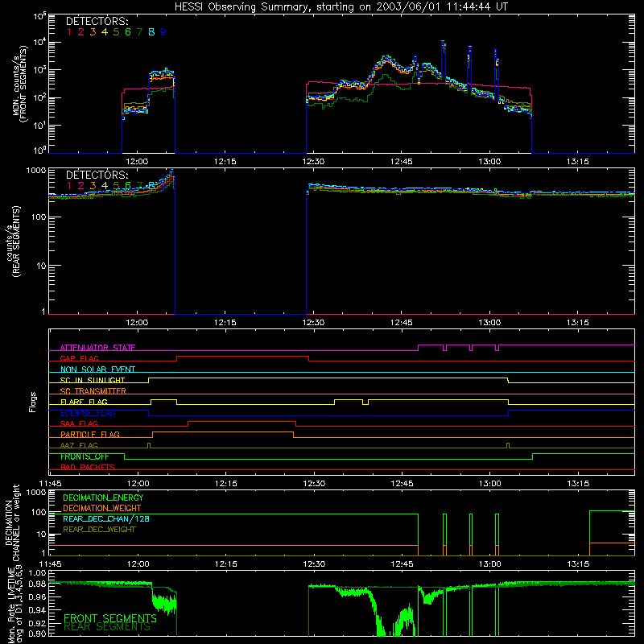Click the SAA_FLAG label

click(x=79, y=423)
